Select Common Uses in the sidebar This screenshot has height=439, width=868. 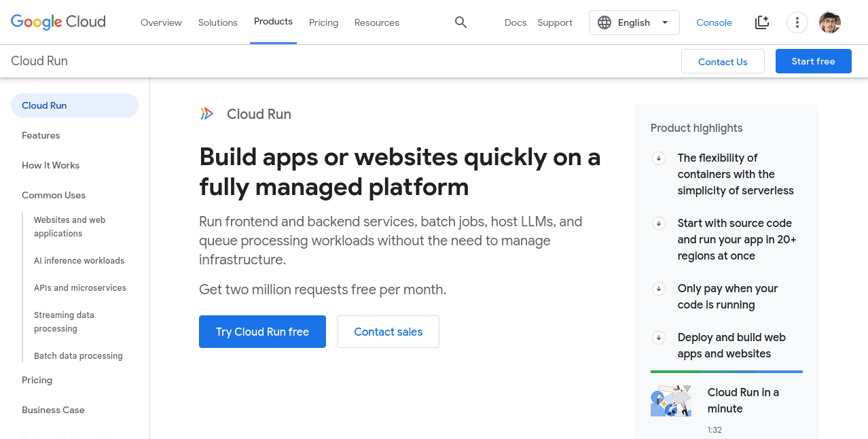click(54, 195)
